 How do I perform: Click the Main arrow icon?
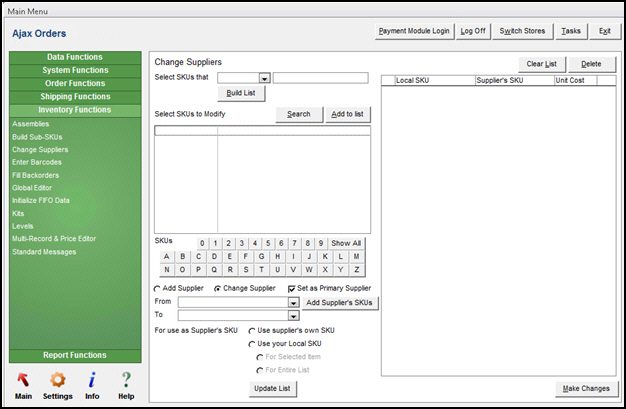coord(22,380)
